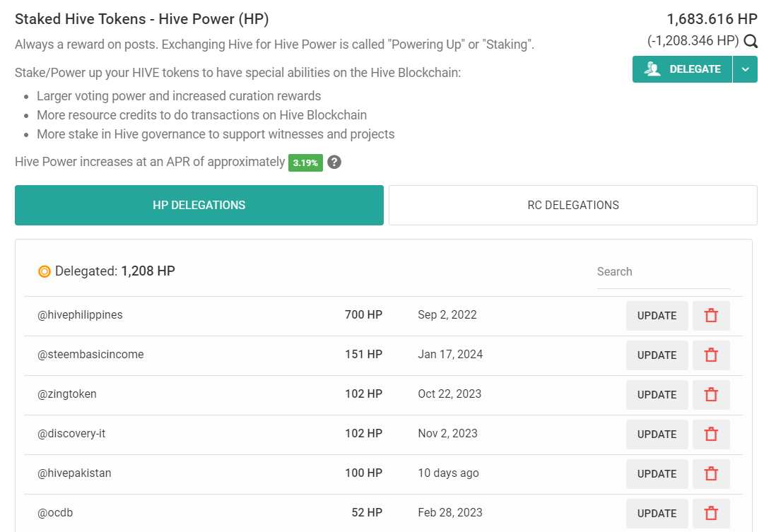The height and width of the screenshot is (532, 776).
Task: Click the @discovery-it account name
Action: [x=72, y=434]
